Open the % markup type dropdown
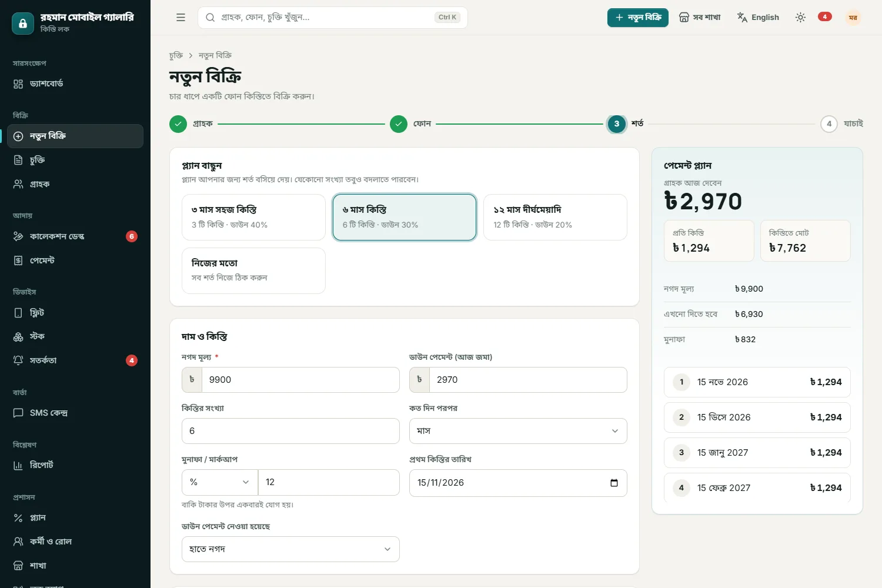882x588 pixels. (x=220, y=482)
